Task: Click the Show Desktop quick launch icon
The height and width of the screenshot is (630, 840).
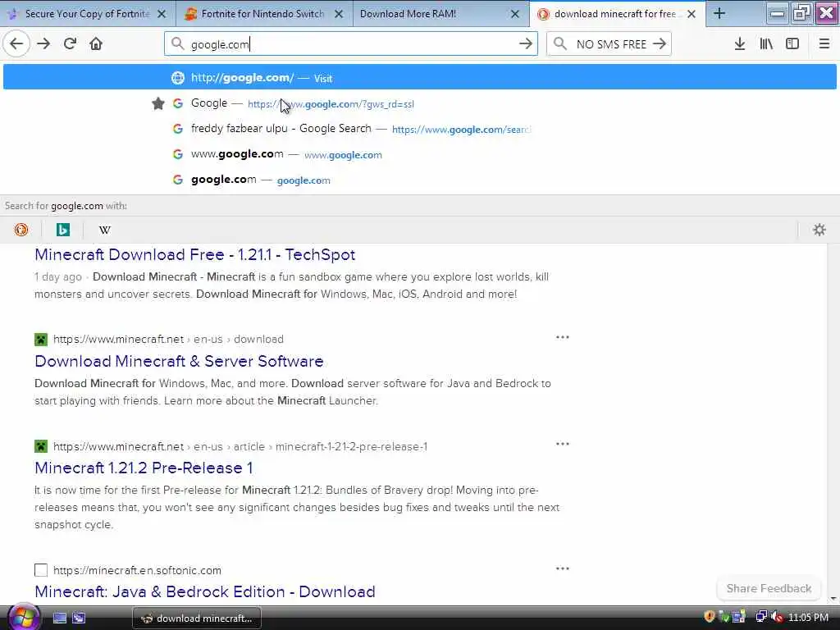Action: pos(59,619)
